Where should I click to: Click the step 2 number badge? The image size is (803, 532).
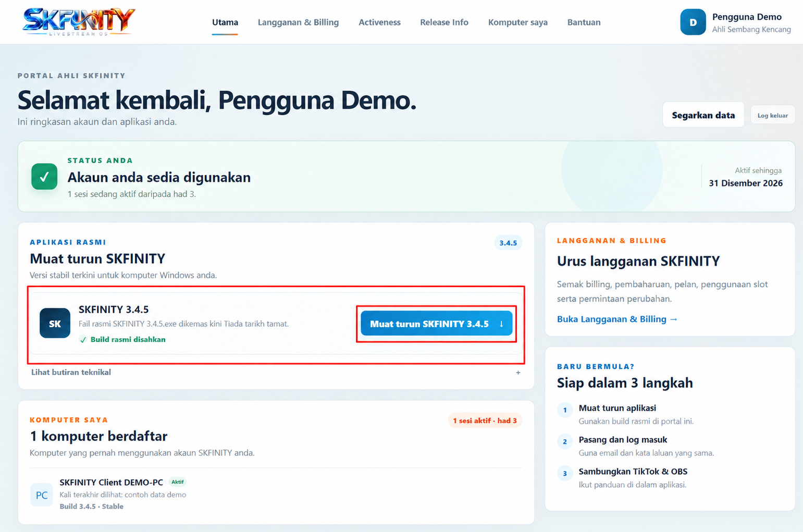tap(565, 441)
